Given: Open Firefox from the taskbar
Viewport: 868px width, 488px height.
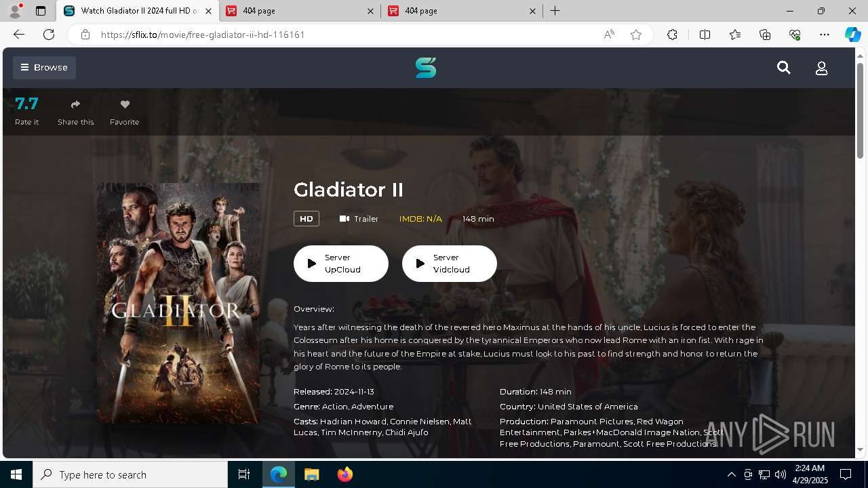Looking at the screenshot, I should 344,474.
